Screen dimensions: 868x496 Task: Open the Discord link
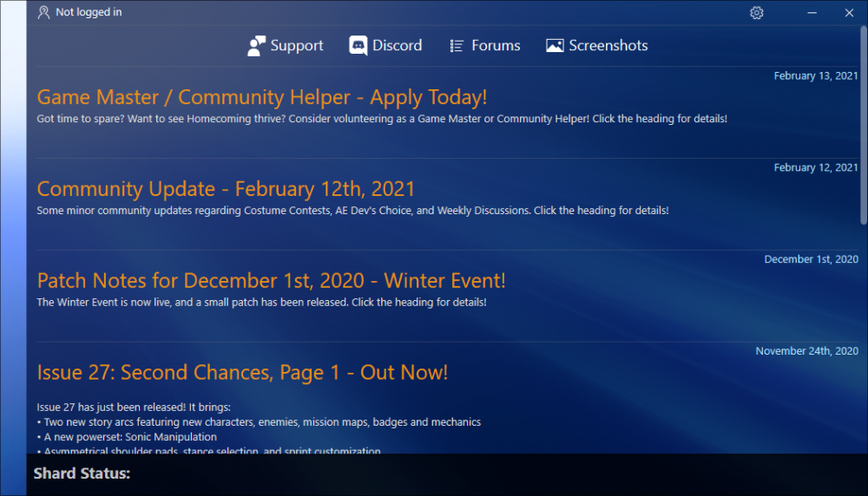(385, 45)
